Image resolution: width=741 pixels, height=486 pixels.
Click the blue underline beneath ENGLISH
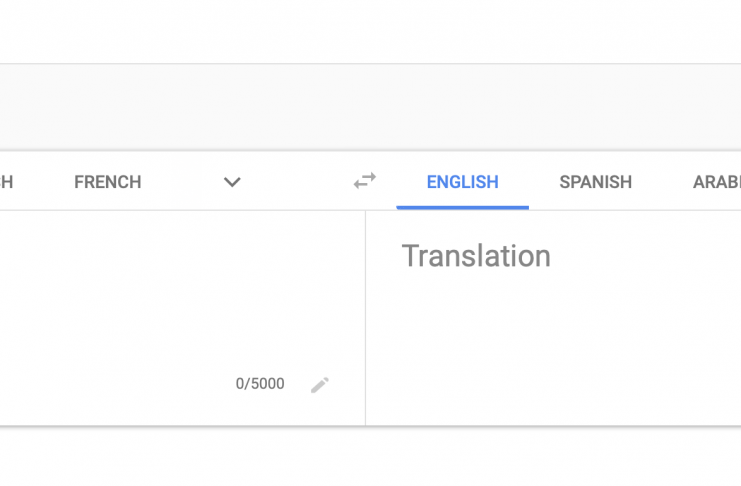[462, 207]
